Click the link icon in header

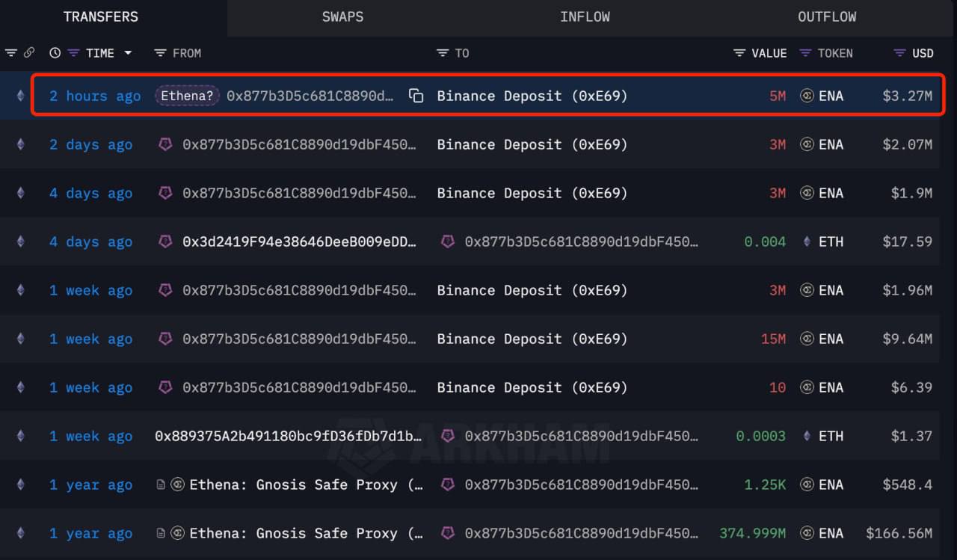(29, 53)
